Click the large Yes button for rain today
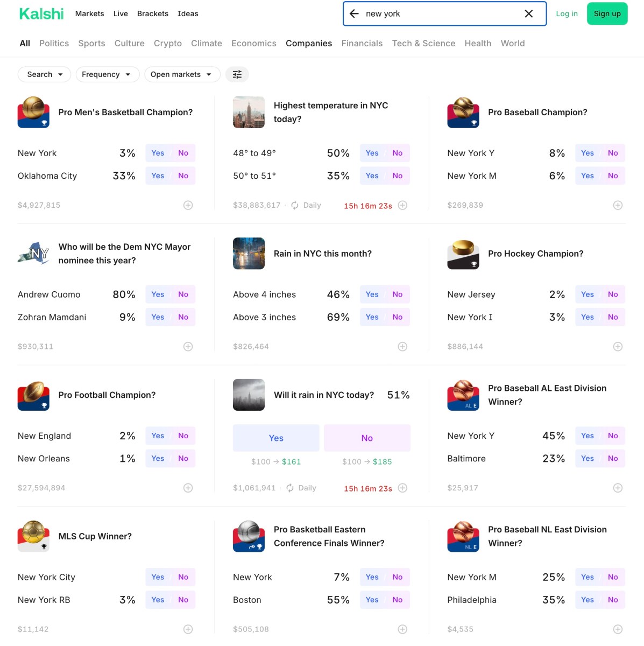644x646 pixels. tap(276, 438)
